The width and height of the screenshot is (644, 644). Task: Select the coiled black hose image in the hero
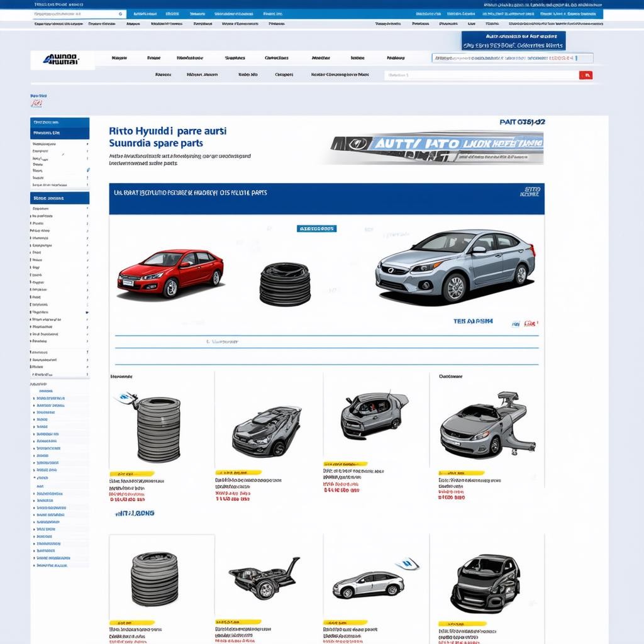pos(285,284)
